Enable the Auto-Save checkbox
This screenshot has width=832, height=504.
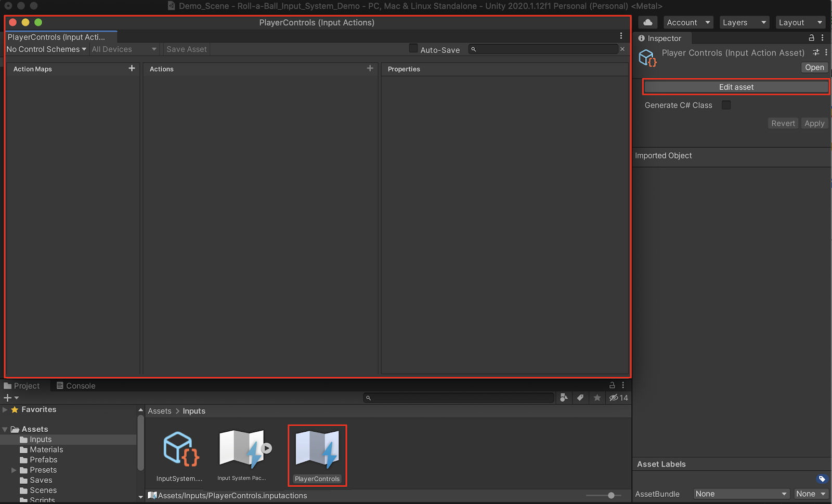click(x=413, y=49)
